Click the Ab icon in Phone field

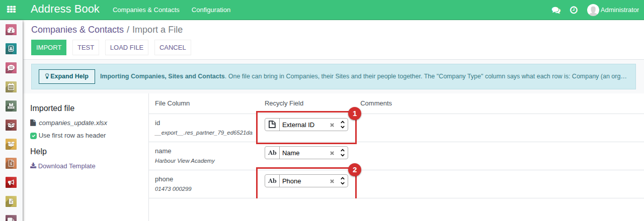[272, 181]
